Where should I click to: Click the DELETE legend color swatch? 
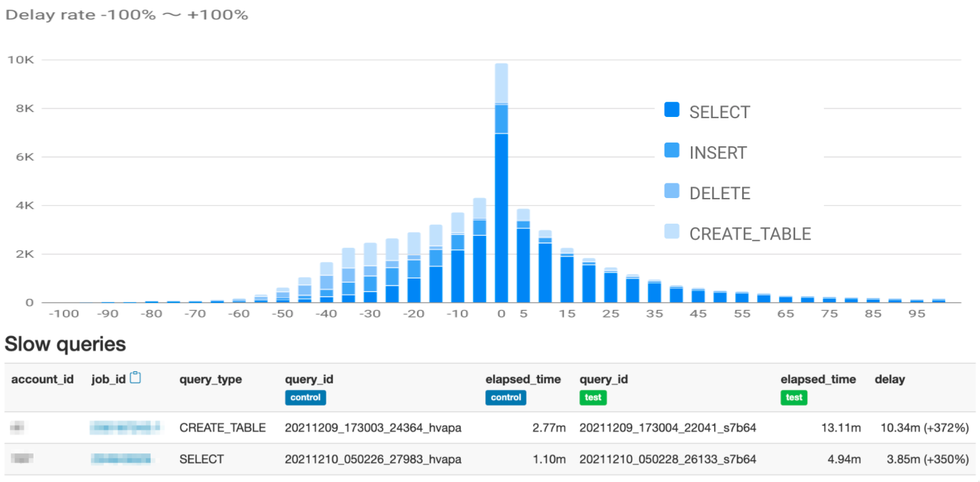(671, 191)
